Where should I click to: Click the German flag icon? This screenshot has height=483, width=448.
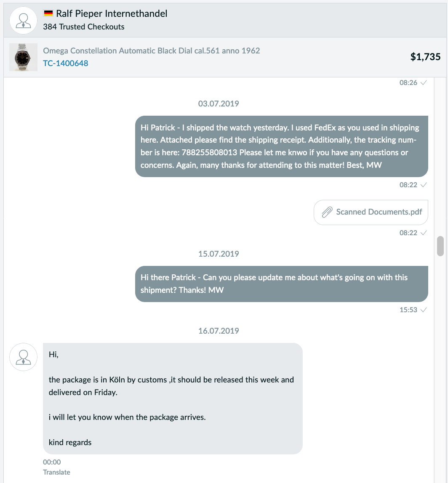[x=48, y=13]
